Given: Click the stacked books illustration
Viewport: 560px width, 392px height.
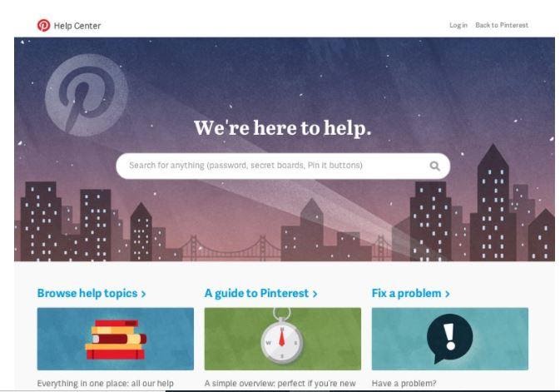Looking at the screenshot, I should [x=116, y=339].
